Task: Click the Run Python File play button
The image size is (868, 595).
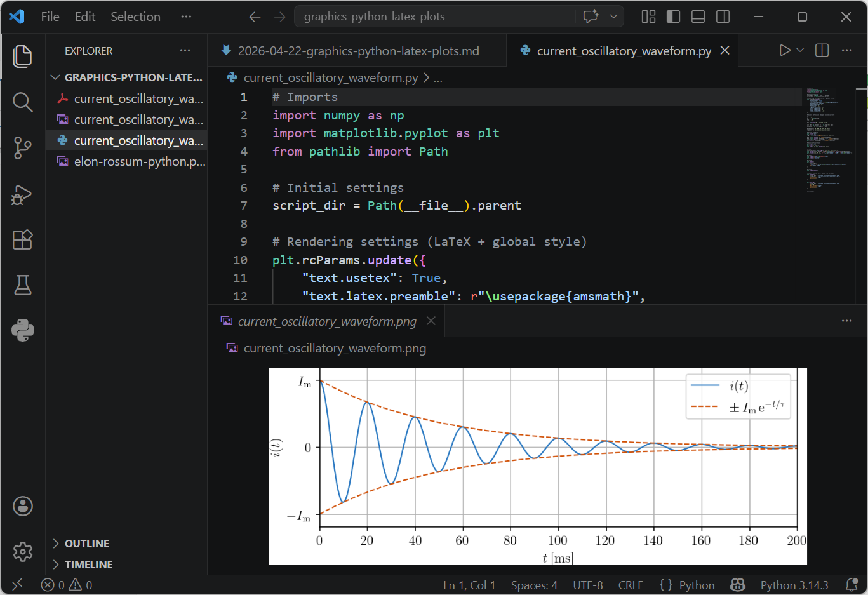Action: [785, 50]
